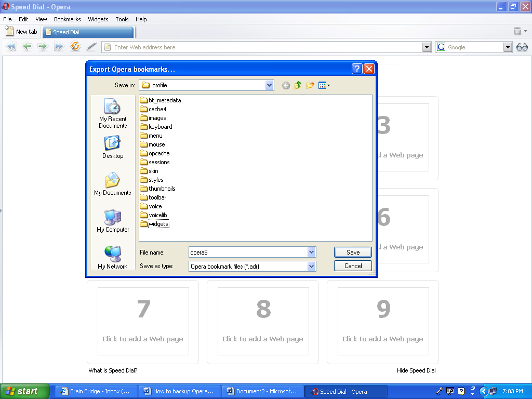Click the Windows start button

[25, 391]
